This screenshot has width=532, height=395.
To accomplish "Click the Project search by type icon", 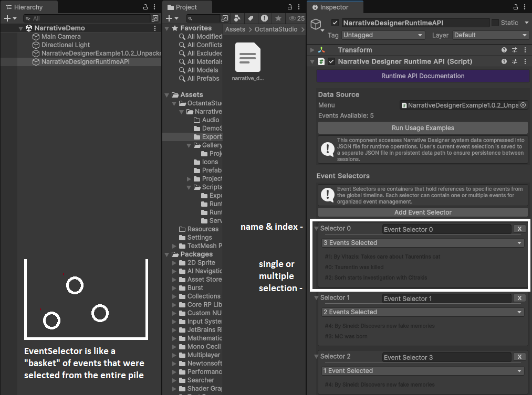I will pyautogui.click(x=237, y=18).
